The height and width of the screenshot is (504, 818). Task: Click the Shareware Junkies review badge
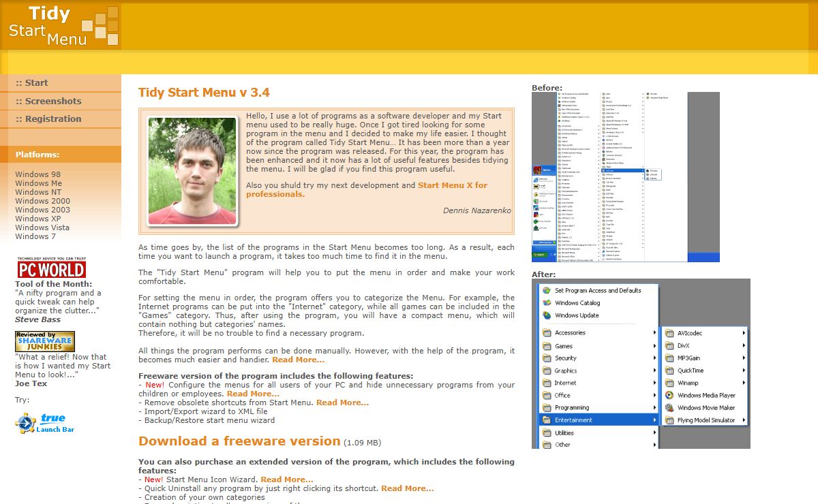[45, 341]
